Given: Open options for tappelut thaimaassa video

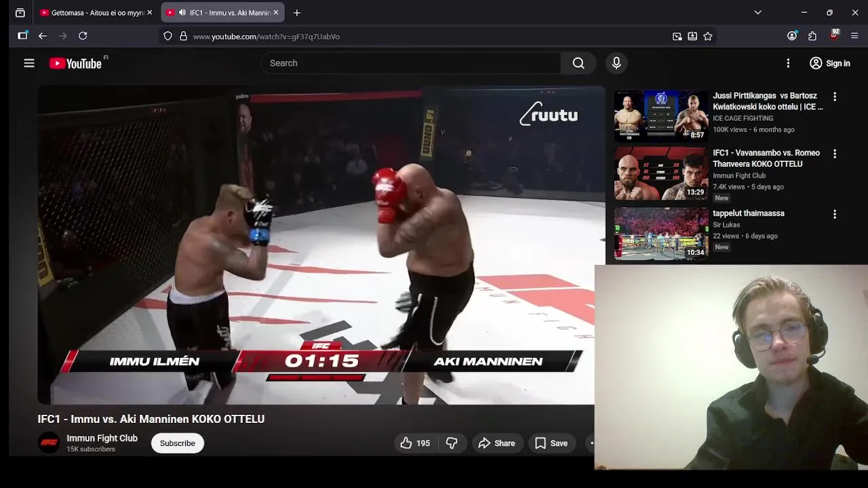Looking at the screenshot, I should [835, 214].
